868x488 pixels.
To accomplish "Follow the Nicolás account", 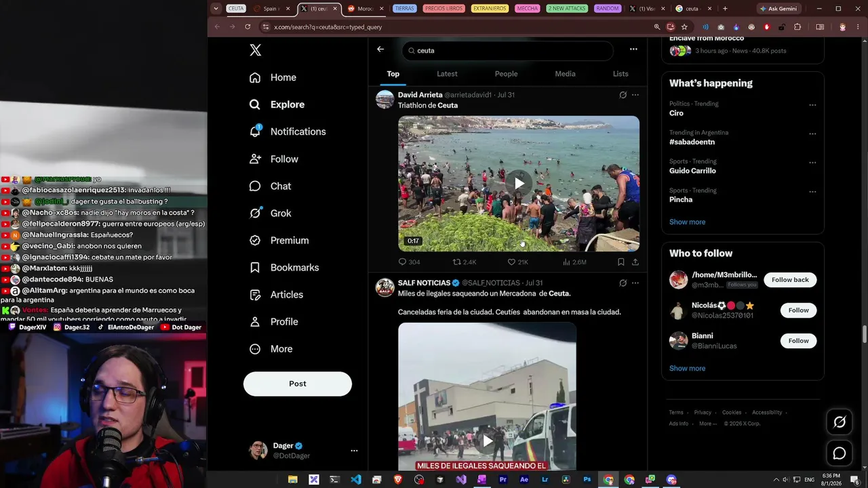I will [x=798, y=310].
